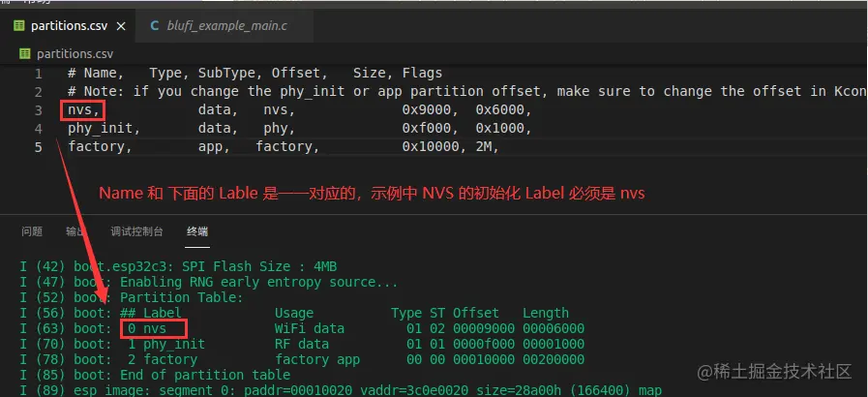
Task: Click 'WiFi data' in the terminal output
Action: pyautogui.click(x=310, y=328)
